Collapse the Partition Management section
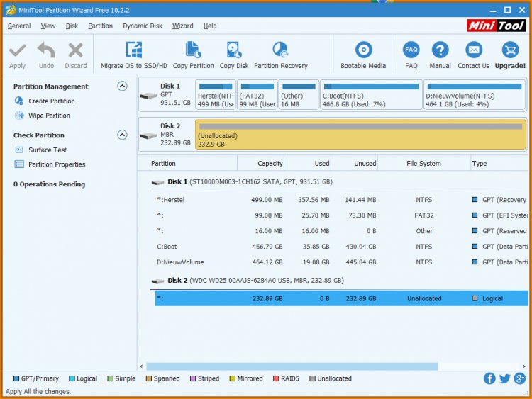Image resolution: width=532 pixels, height=399 pixels. click(x=122, y=86)
